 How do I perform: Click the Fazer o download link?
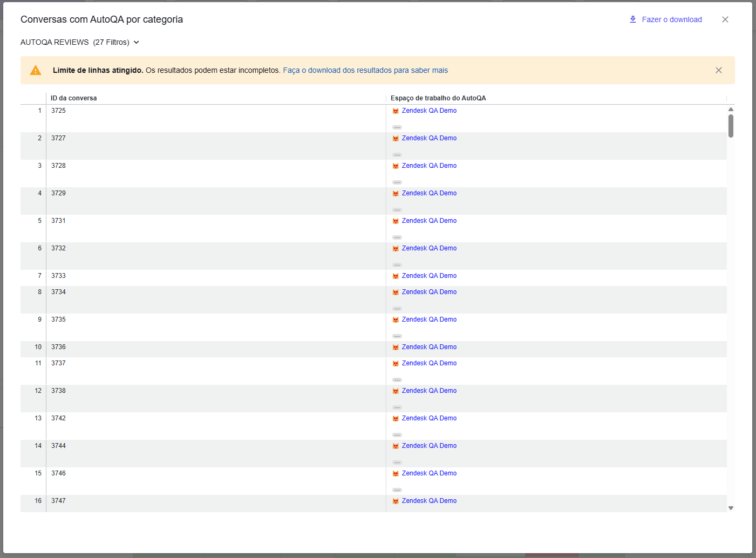point(672,19)
